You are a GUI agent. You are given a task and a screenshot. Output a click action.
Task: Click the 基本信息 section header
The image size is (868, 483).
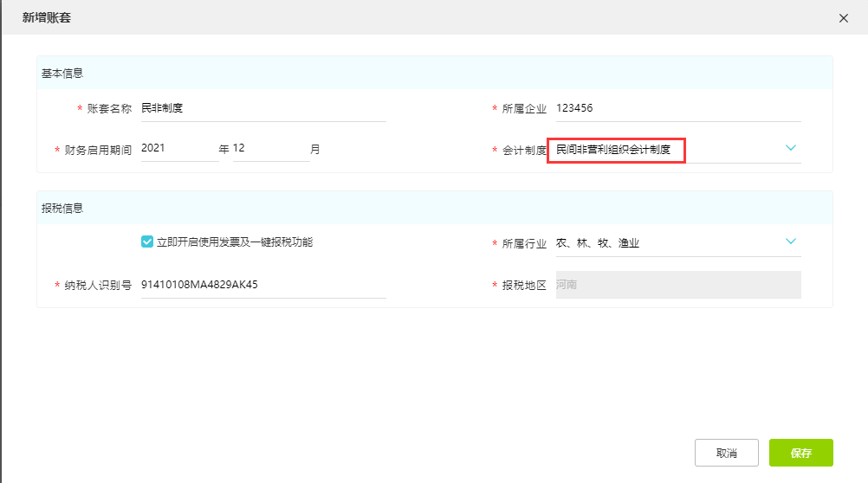[62, 74]
